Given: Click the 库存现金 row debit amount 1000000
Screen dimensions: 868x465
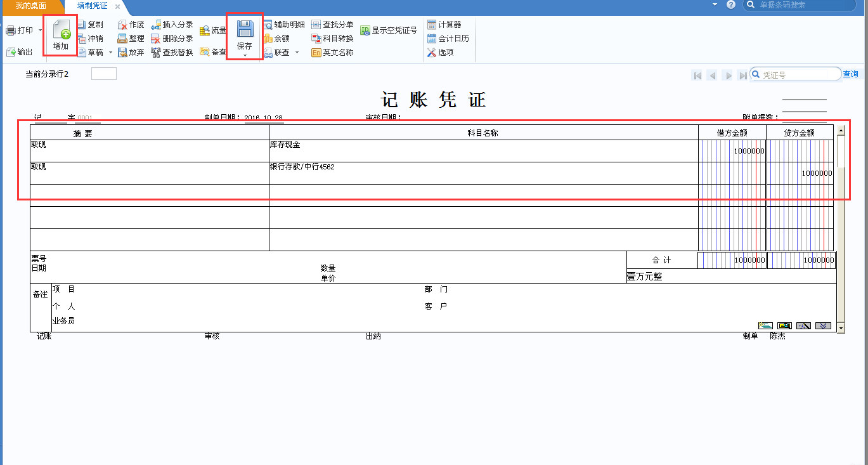Looking at the screenshot, I should [x=749, y=151].
